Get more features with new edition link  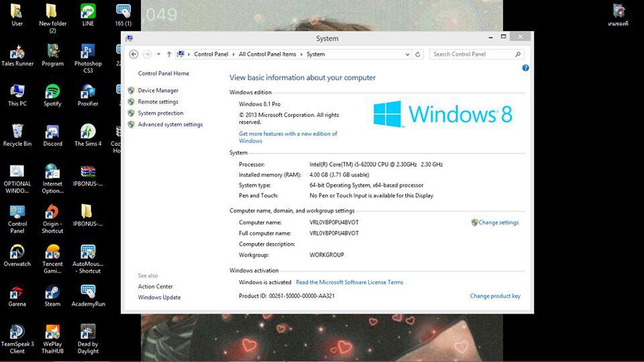288,137
